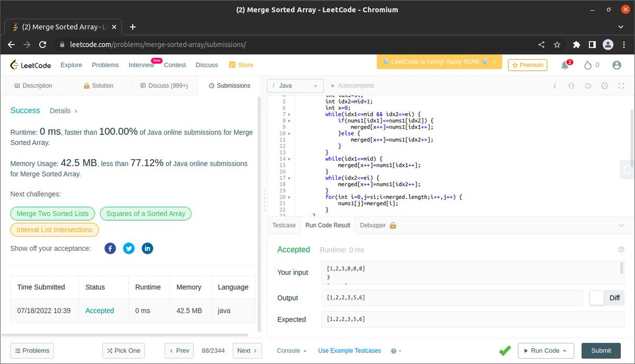Open the Debugger tab

(378, 225)
